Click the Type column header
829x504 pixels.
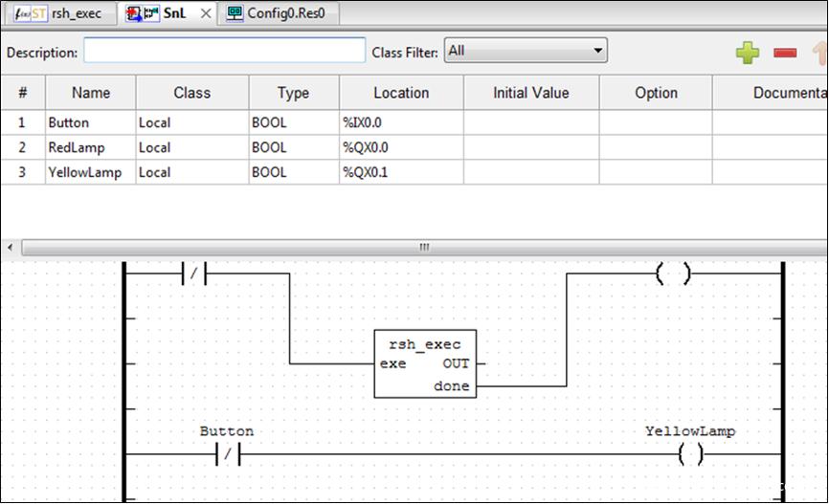[x=293, y=93]
